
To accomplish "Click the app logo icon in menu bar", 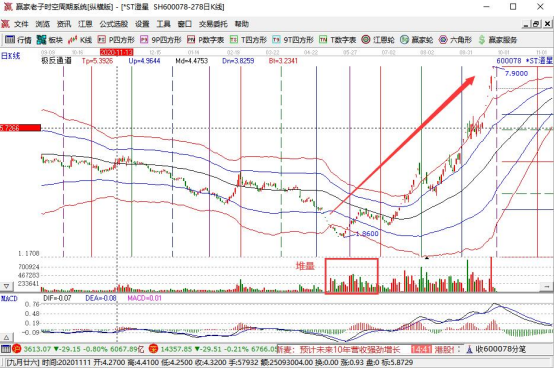I will point(5,24).
